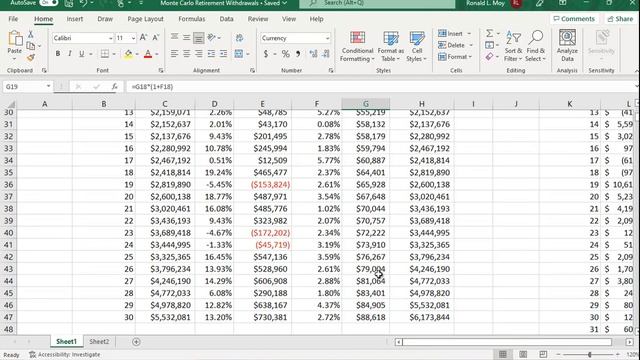The height and width of the screenshot is (360, 640).
Task: Click the Cut scissors icon
Action: click(x=30, y=35)
